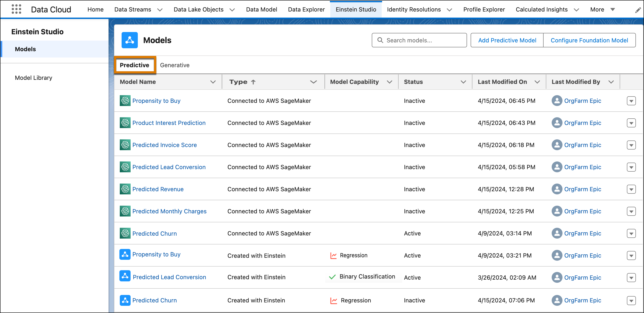Click the user avatar in Predicted Revenue row
This screenshot has width=644, height=313.
pos(557,189)
